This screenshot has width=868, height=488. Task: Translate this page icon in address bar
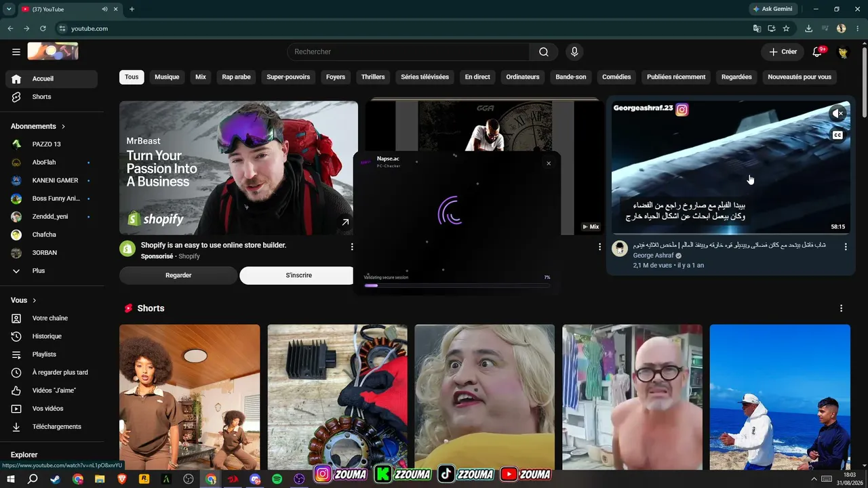[757, 28]
